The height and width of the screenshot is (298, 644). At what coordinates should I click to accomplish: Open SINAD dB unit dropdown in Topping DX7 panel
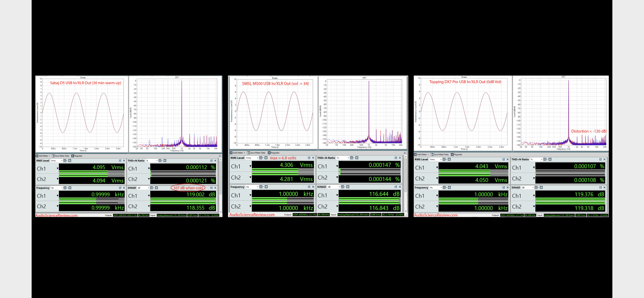click(x=528, y=188)
